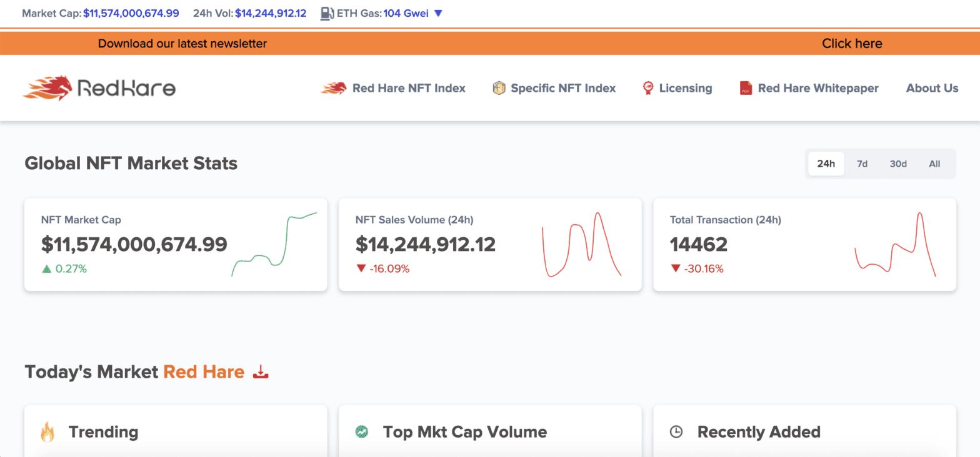This screenshot has height=457, width=980.
Task: Click the Red Hare Whitepaper PDF icon
Action: pos(746,88)
